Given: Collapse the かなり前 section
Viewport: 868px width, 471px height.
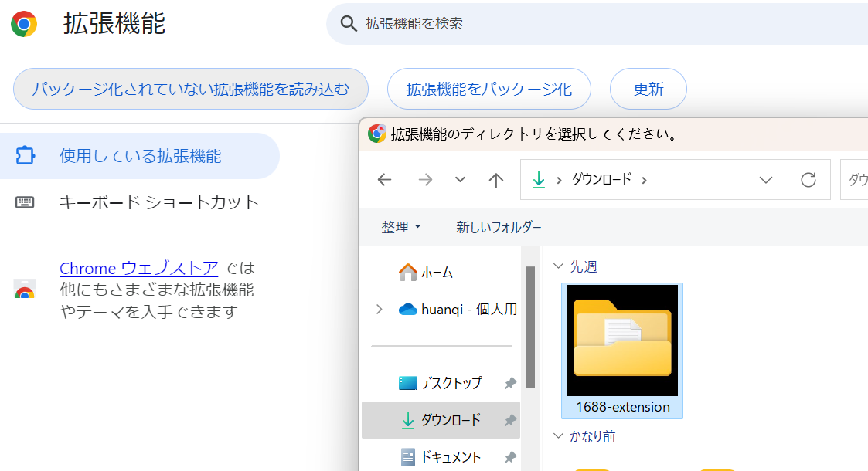Looking at the screenshot, I should tap(559, 435).
